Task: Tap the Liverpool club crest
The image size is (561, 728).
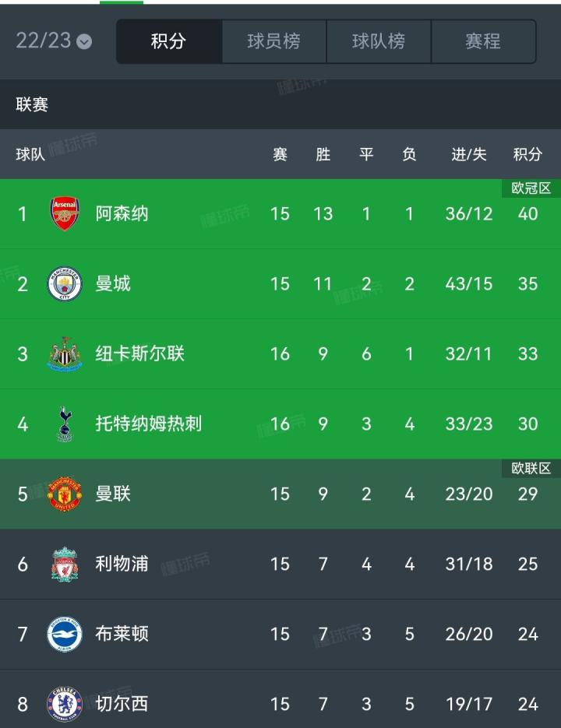Action: [x=65, y=564]
